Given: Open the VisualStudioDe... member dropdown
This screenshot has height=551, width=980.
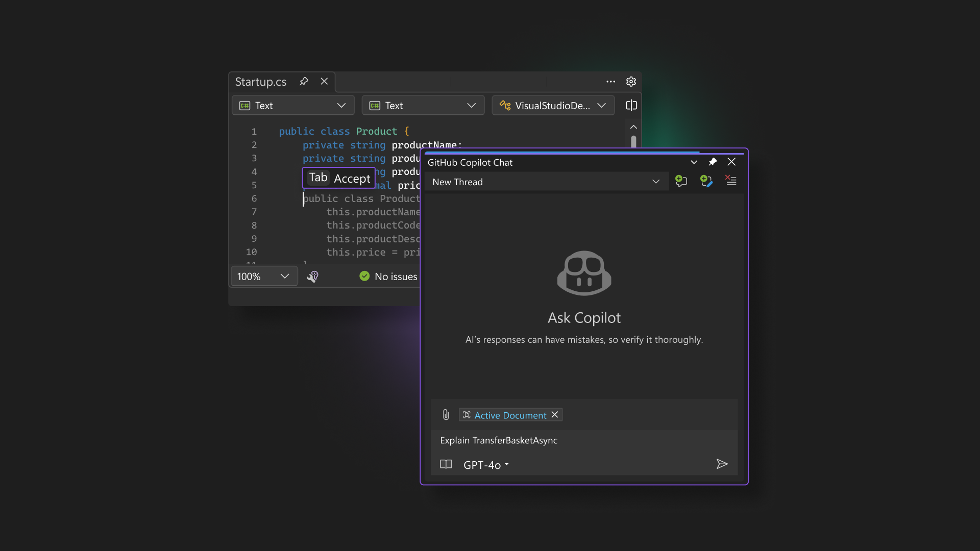Looking at the screenshot, I should tap(553, 106).
